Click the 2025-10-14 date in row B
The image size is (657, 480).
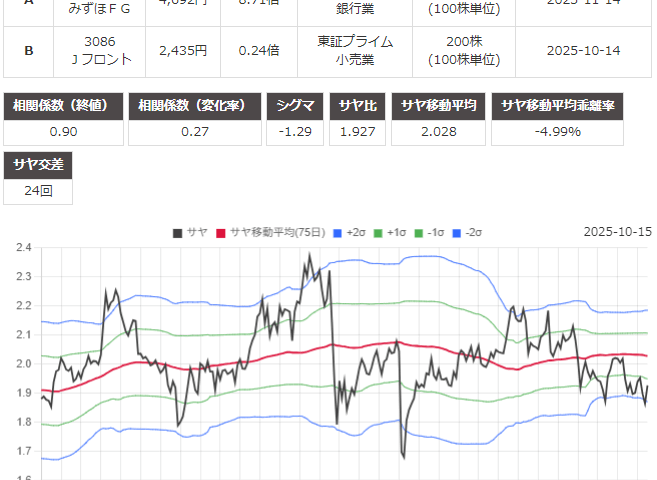(x=585, y=50)
